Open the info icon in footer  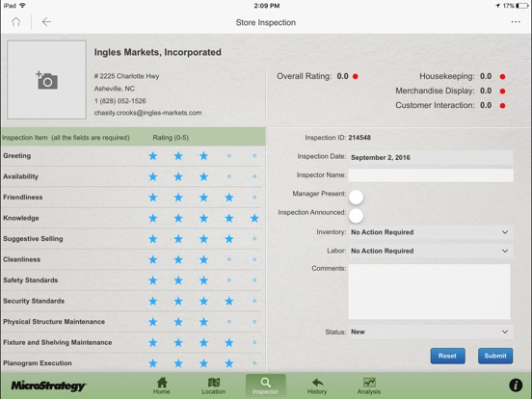[516, 386]
